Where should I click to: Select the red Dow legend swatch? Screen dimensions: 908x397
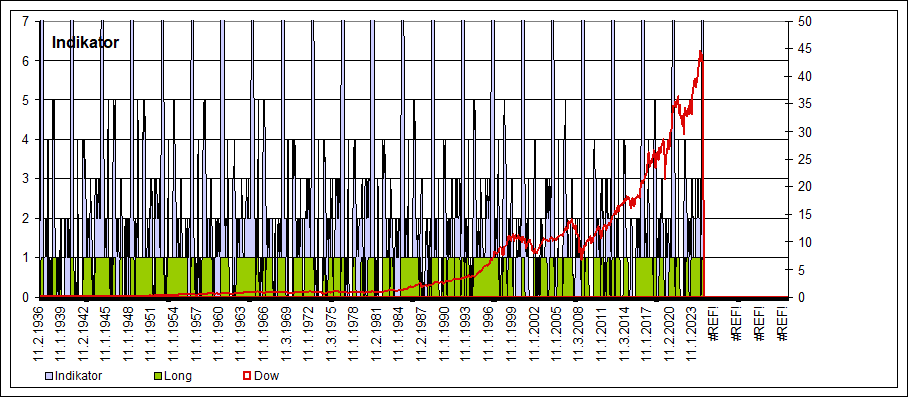coord(246,376)
